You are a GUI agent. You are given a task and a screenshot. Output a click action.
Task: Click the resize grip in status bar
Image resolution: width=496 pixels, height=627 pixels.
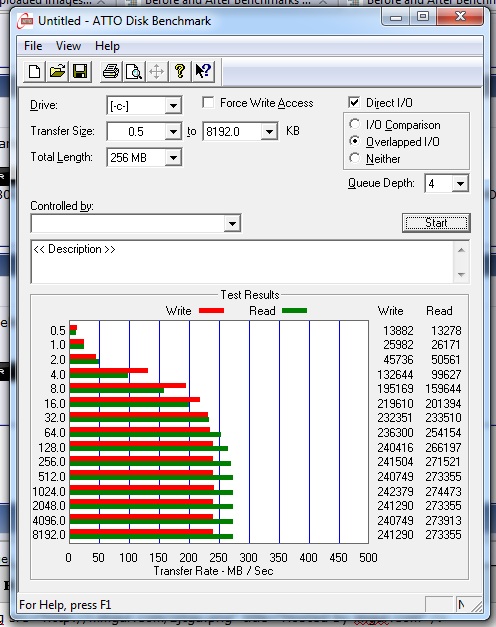(477, 606)
